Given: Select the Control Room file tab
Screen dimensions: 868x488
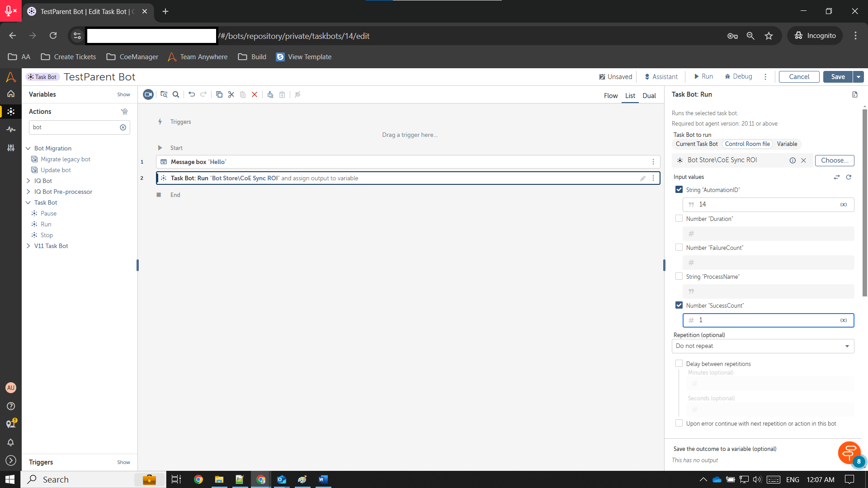Looking at the screenshot, I should pyautogui.click(x=747, y=144).
